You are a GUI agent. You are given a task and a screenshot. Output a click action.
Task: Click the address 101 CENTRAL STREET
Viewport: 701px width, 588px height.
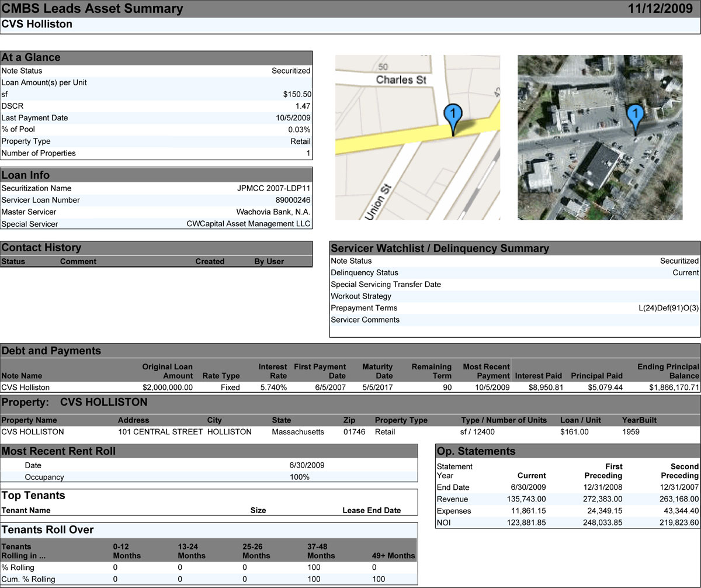pos(160,432)
